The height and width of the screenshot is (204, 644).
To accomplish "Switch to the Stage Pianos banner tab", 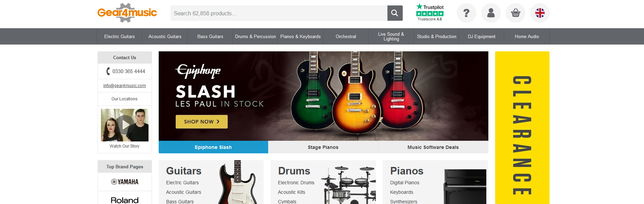I will coord(323,147).
